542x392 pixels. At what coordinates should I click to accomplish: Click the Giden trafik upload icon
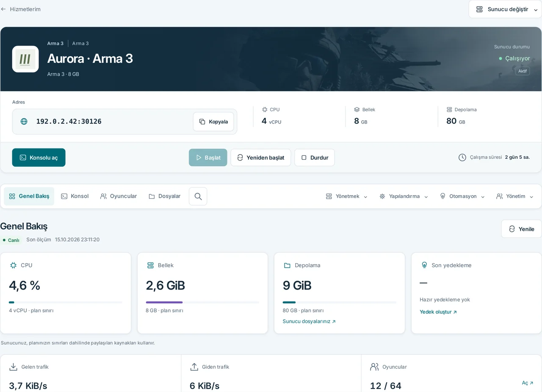194,367
